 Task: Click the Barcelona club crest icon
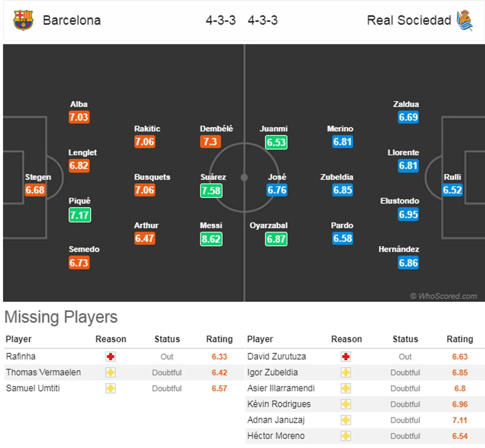[x=23, y=20]
